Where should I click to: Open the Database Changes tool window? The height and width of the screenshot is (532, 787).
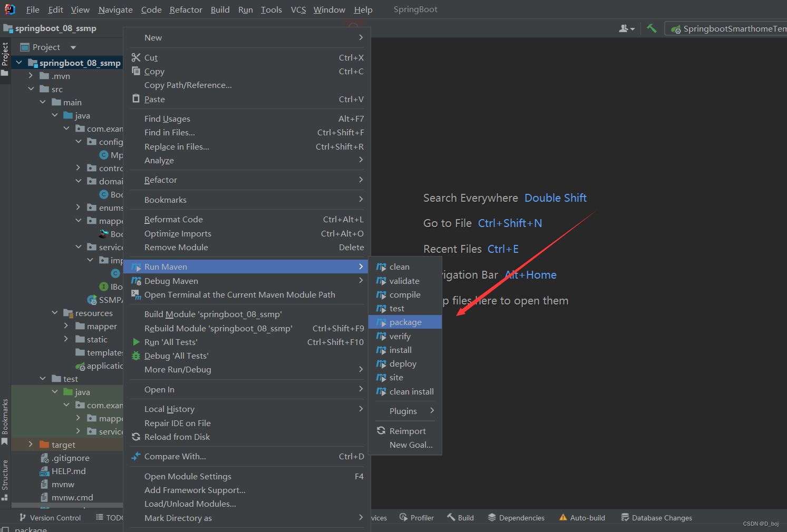(656, 518)
